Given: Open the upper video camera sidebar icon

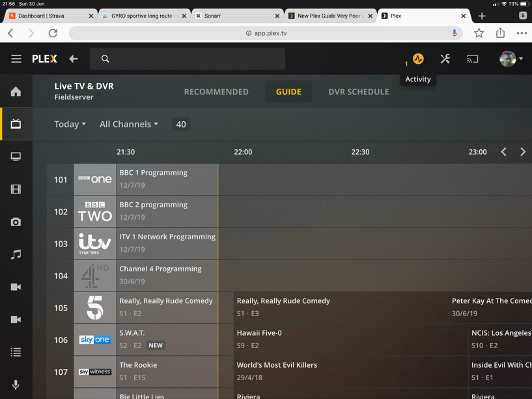Looking at the screenshot, I should click(16, 287).
